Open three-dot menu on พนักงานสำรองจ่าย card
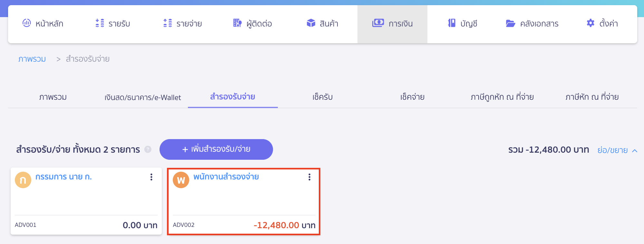The width and height of the screenshot is (644, 244). tap(309, 177)
